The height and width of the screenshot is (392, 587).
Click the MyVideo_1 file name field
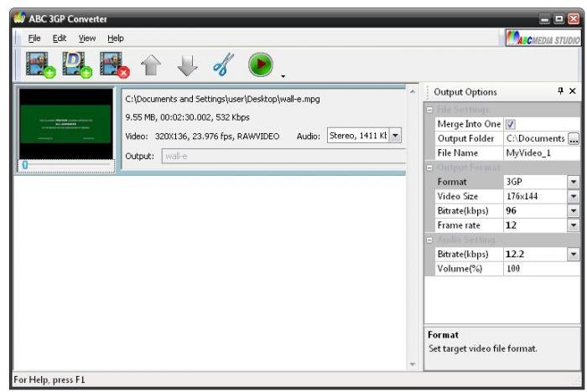click(542, 153)
